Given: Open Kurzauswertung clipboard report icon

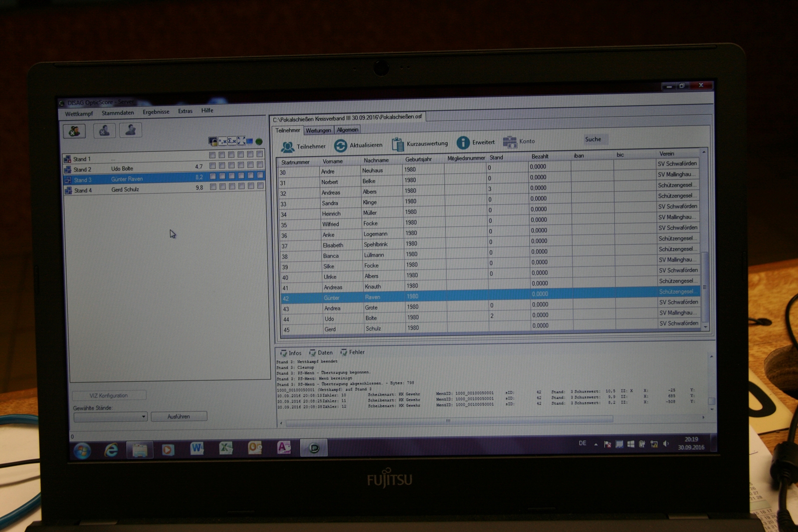Looking at the screenshot, I should point(398,144).
